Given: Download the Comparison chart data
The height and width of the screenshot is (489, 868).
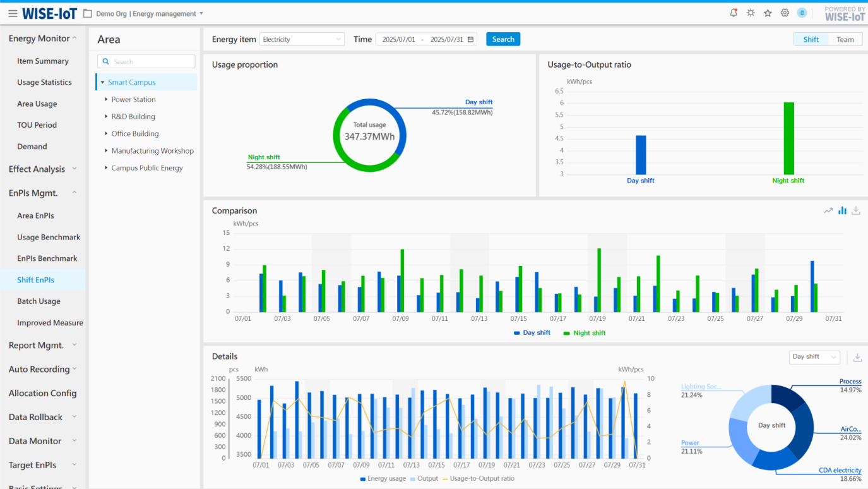Looking at the screenshot, I should 856,211.
